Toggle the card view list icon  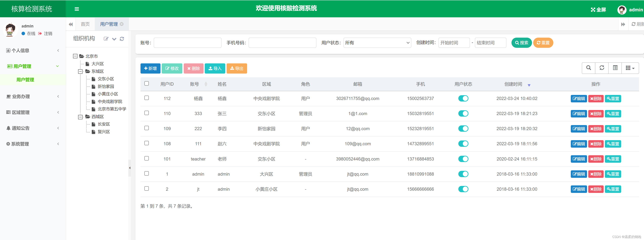tap(615, 68)
